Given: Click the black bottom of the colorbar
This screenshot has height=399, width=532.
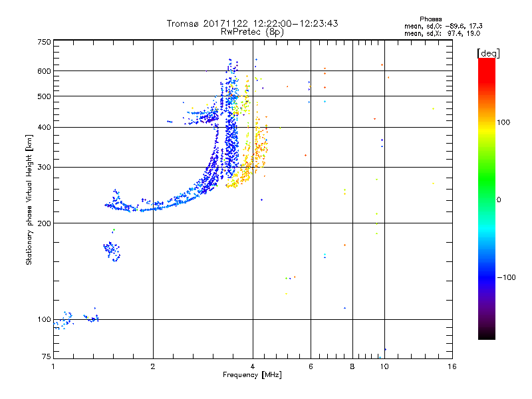Looking at the screenshot, I should 487,334.
